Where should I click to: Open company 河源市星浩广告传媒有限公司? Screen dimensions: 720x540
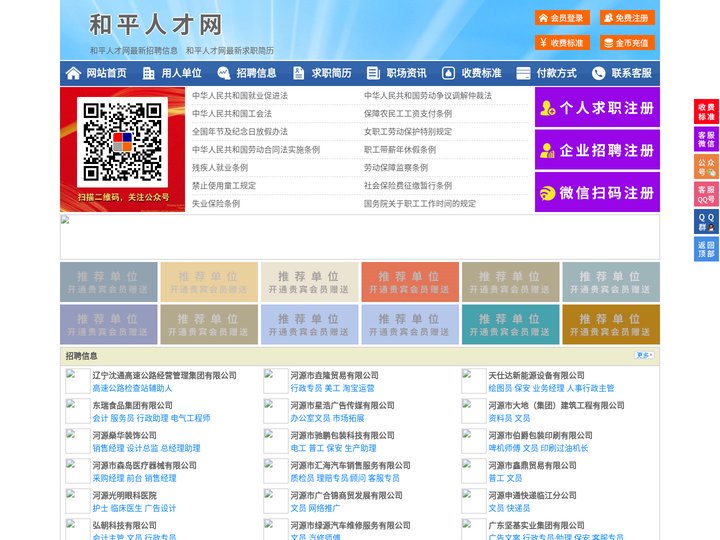click(x=343, y=405)
